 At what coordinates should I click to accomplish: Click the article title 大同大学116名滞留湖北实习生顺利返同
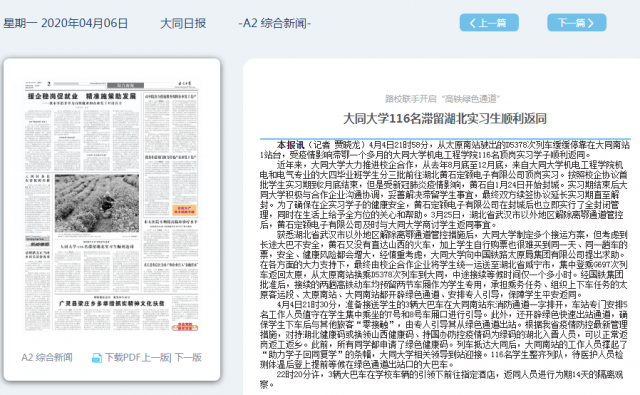point(445,119)
